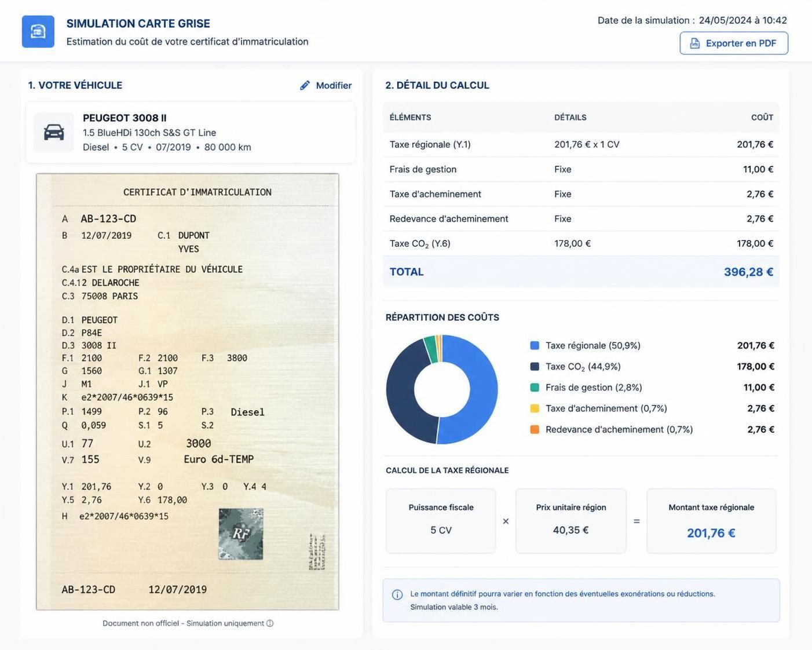Click the '1. VOTRE VÉHICULE' section heading
812x650 pixels.
75,85
